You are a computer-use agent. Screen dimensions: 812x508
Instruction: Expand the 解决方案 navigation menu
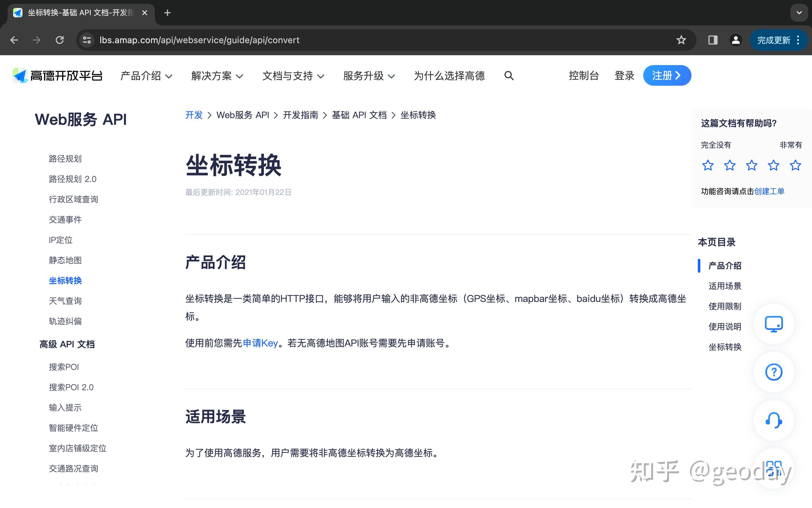click(217, 76)
